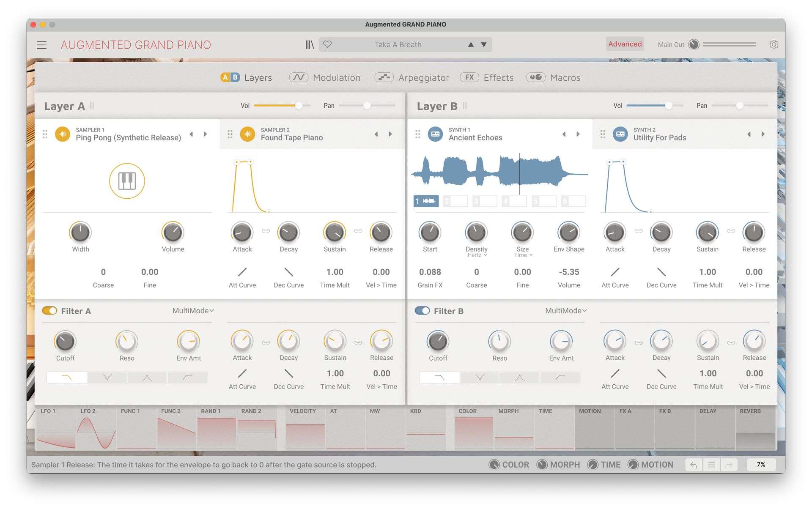Open the preset library browser icon
The image size is (812, 509).
coord(310,44)
